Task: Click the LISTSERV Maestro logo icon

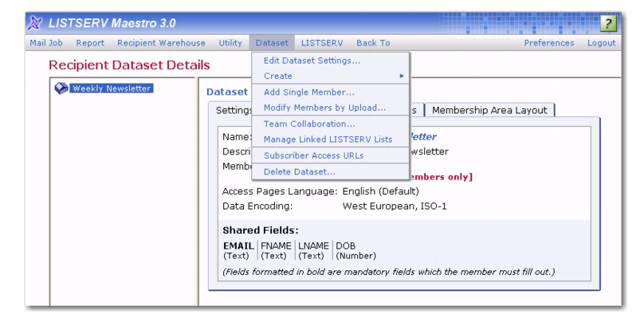Action: [x=35, y=23]
